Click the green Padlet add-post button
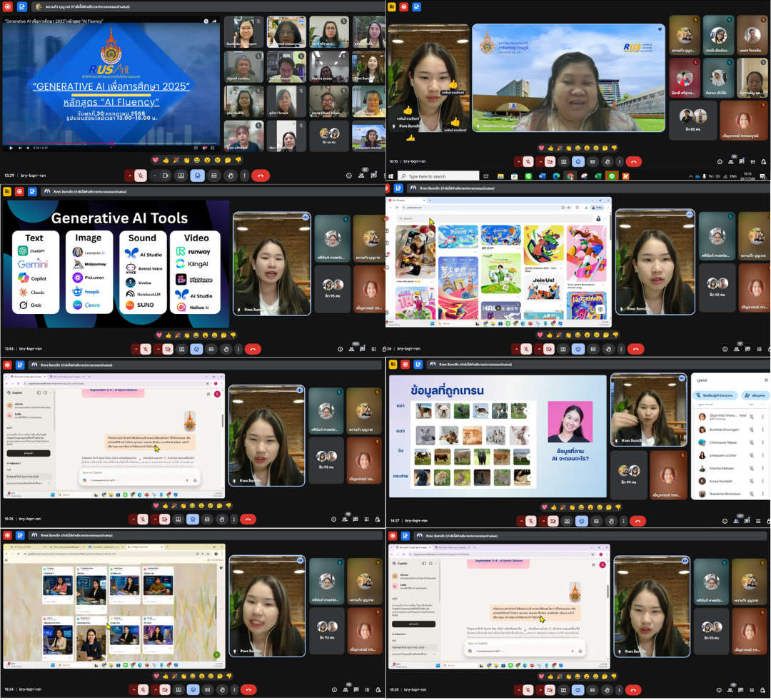Image resolution: width=771 pixels, height=700 pixels. pyautogui.click(x=216, y=655)
